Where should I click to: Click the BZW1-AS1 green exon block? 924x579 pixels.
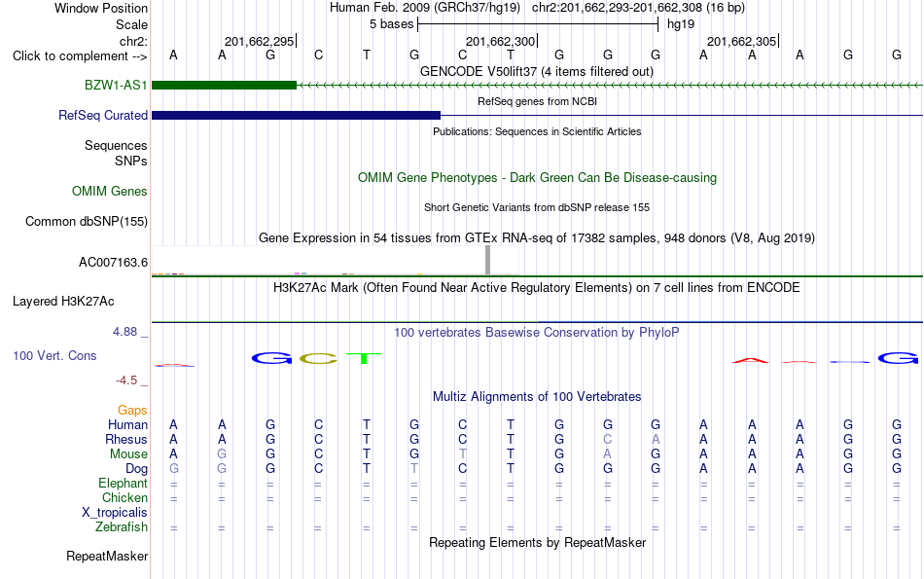pyautogui.click(x=224, y=85)
